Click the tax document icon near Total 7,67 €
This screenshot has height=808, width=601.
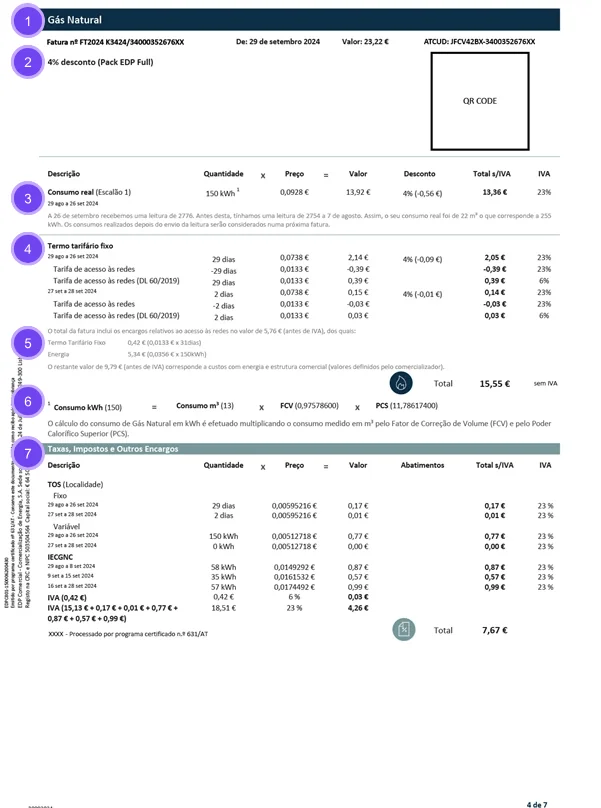point(404,630)
